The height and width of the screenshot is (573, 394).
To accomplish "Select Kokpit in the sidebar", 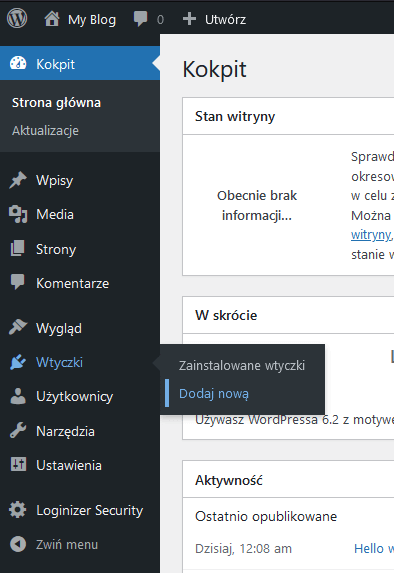I will click(80, 63).
